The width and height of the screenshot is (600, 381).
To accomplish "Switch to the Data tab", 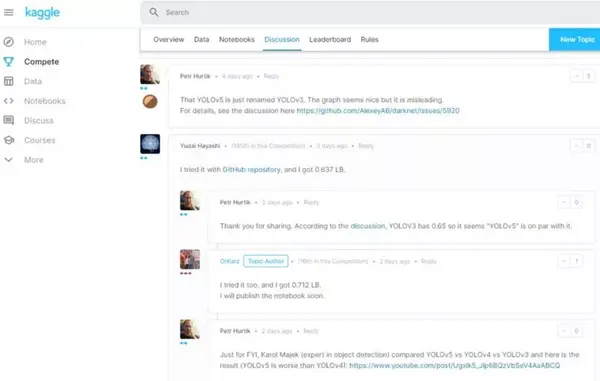I will coord(201,39).
